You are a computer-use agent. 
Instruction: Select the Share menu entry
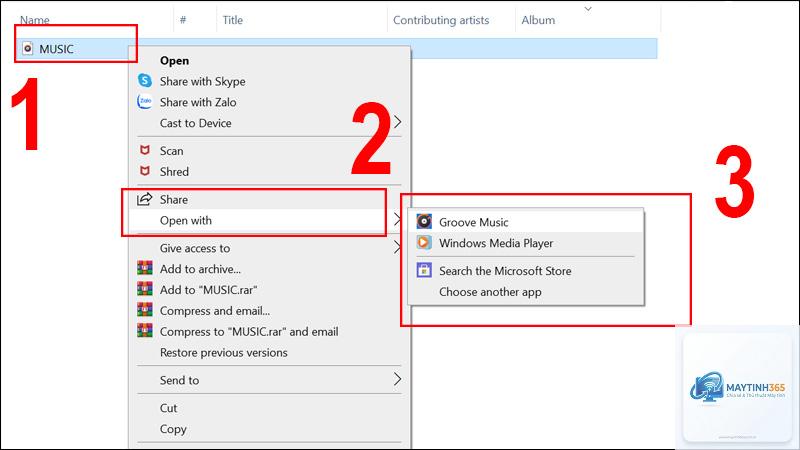pos(173,199)
